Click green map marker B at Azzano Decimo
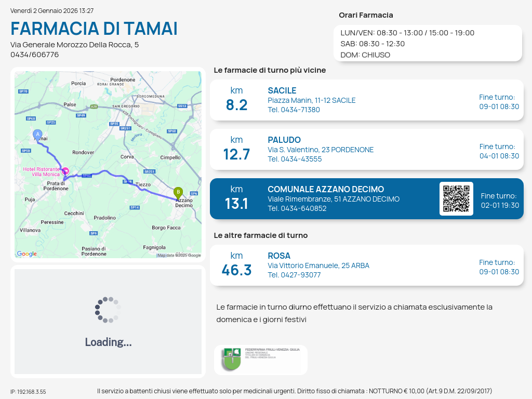The height and width of the screenshot is (399, 532). tap(178, 193)
